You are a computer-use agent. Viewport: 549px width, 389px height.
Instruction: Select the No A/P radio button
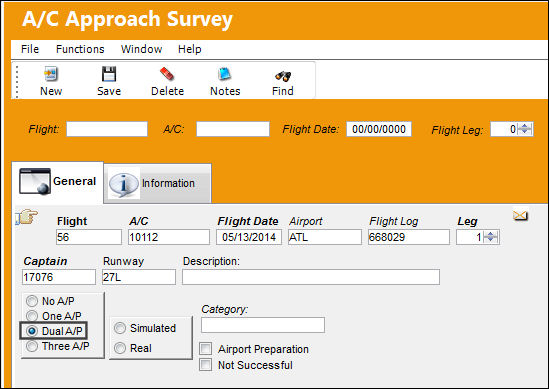(32, 301)
